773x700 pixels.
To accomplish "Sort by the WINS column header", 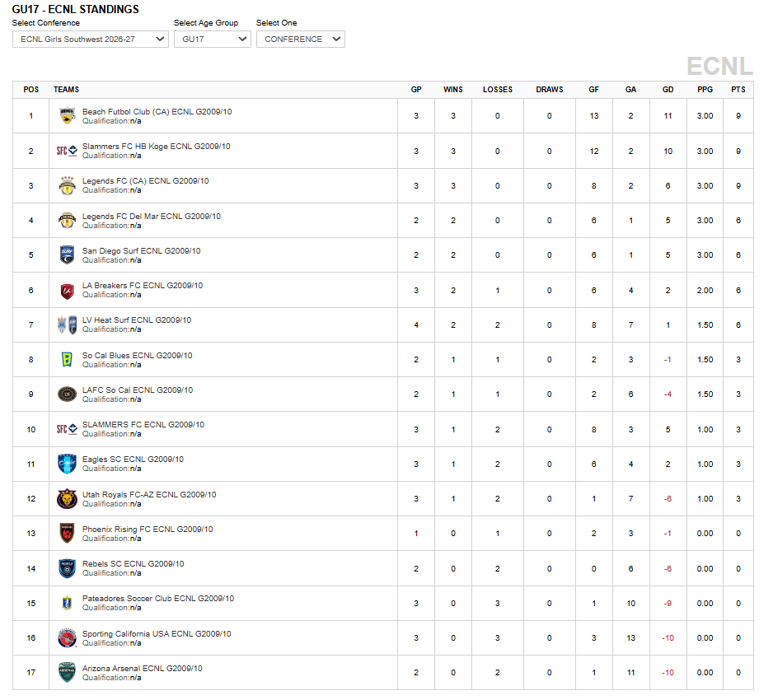I will [x=453, y=90].
